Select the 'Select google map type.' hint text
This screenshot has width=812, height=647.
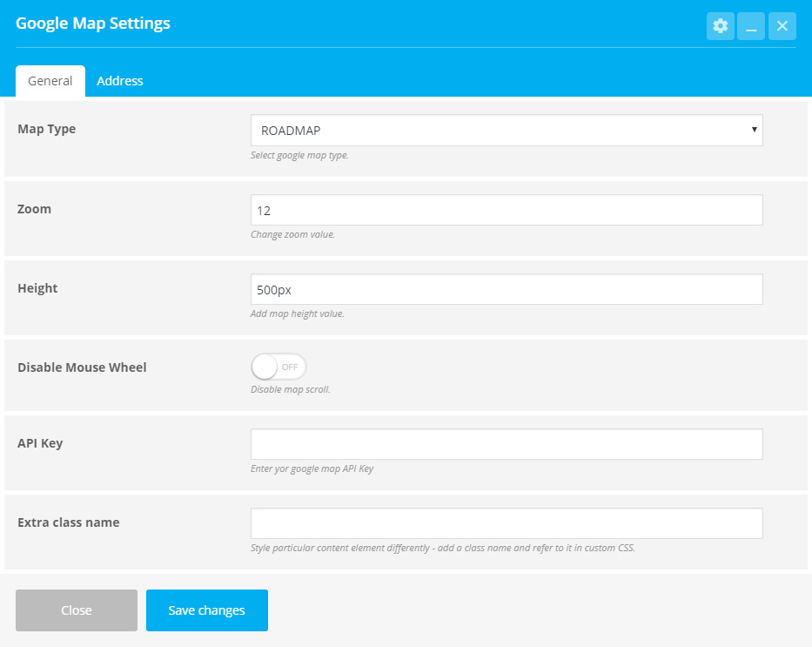(299, 155)
